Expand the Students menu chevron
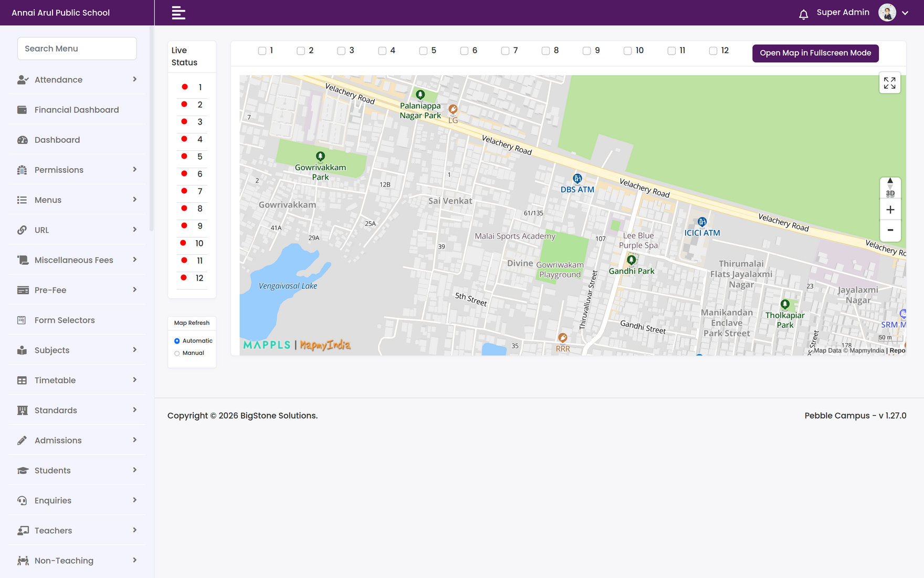The height and width of the screenshot is (578, 924). pos(135,470)
